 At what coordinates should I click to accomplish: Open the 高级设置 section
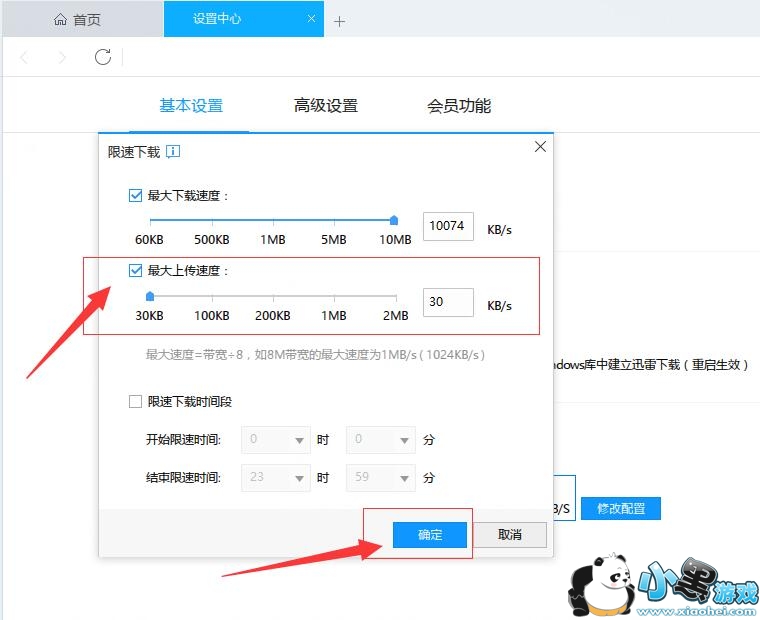tap(325, 105)
